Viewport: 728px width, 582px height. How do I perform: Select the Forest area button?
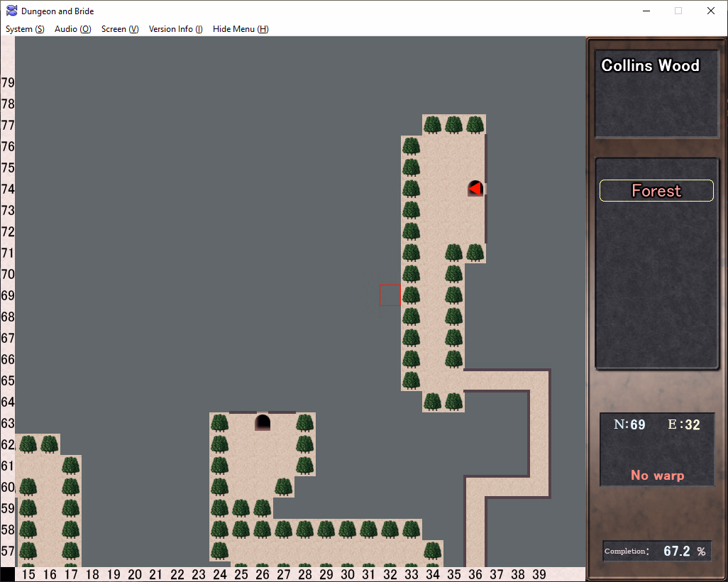656,190
